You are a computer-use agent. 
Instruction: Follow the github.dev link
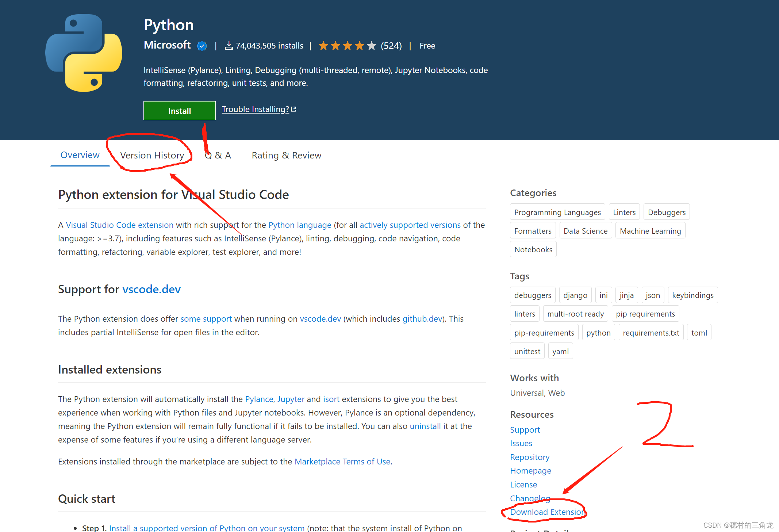(422, 319)
